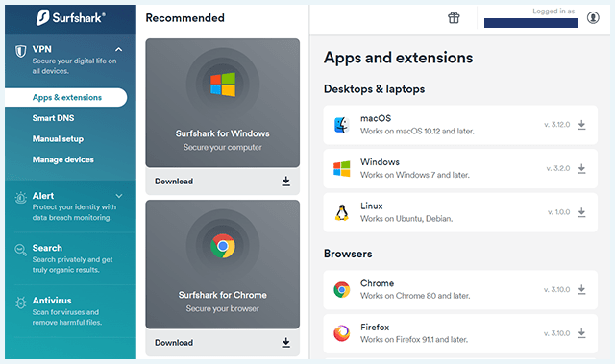
Task: Click 'Secure your browser' caption
Action: (222, 308)
